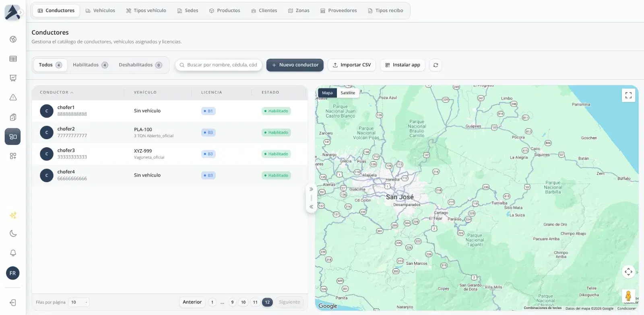The width and height of the screenshot is (644, 315).
Task: Open the sparkles AI assistant icon
Action: point(13,215)
